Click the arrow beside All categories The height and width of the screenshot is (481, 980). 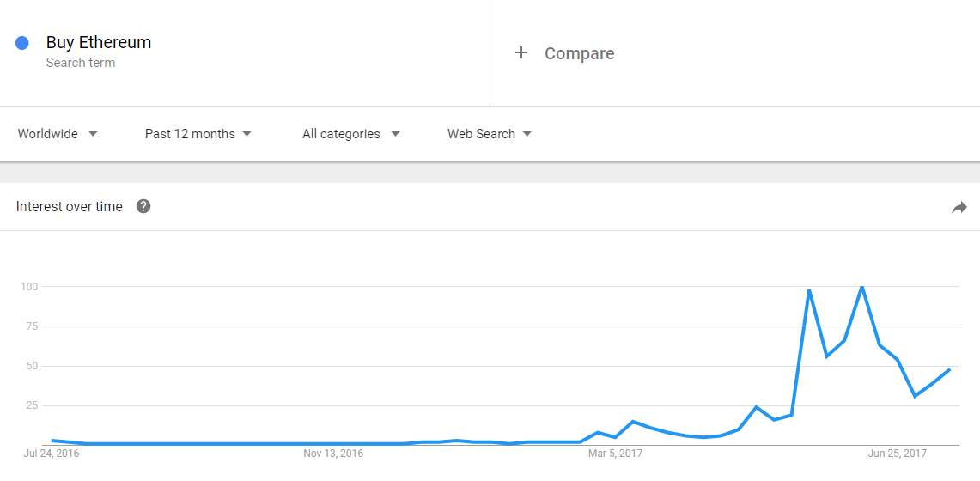pos(395,134)
